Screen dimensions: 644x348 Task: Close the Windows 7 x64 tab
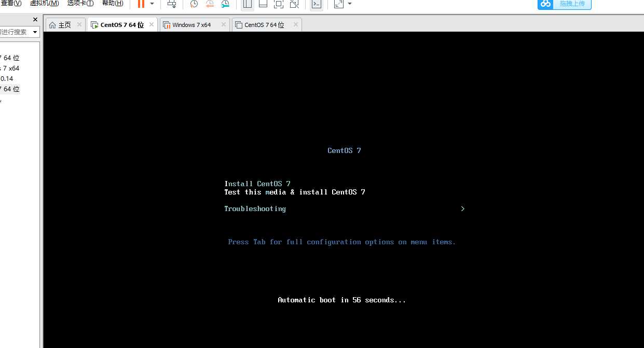224,24
